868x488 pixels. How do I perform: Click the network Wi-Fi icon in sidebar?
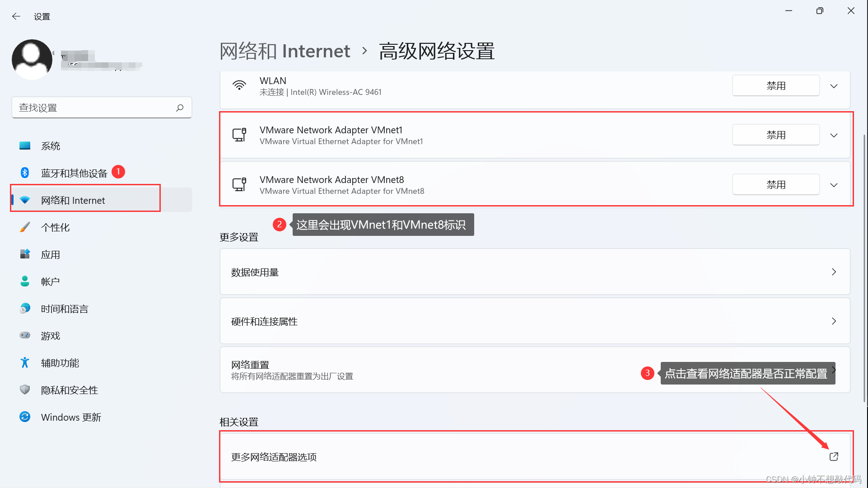pos(25,200)
